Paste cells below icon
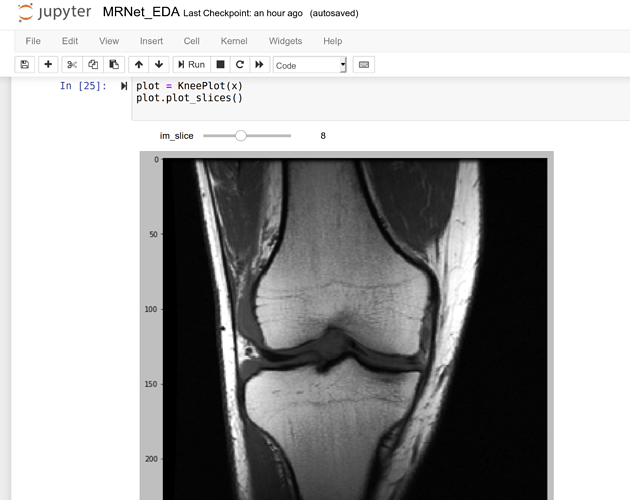630x500 pixels. [114, 64]
